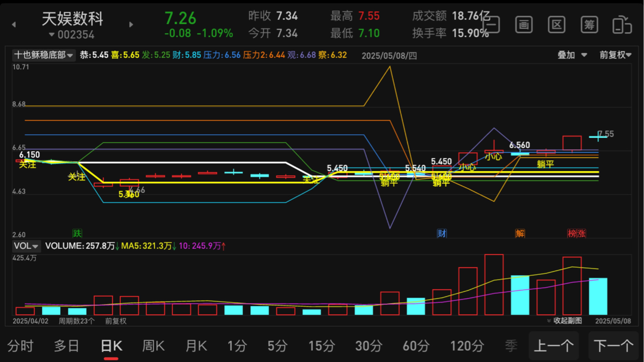Switch to the 15分 period tab
The width and height of the screenshot is (644, 362).
point(322,346)
